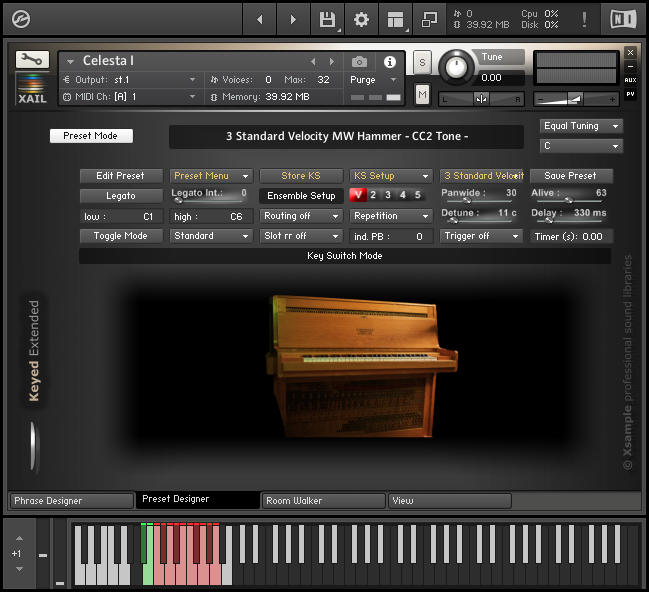Expand the MIDI Ch dropdown

click(130, 97)
